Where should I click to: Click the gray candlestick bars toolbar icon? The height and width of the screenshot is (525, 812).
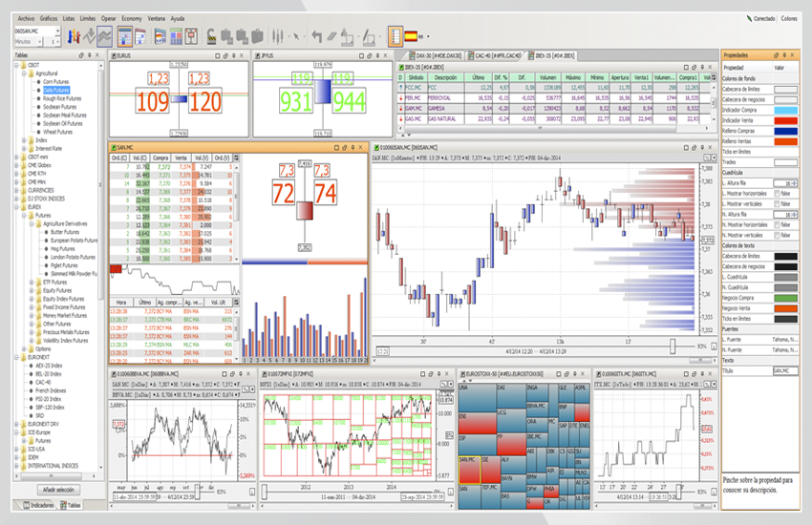coord(278,36)
